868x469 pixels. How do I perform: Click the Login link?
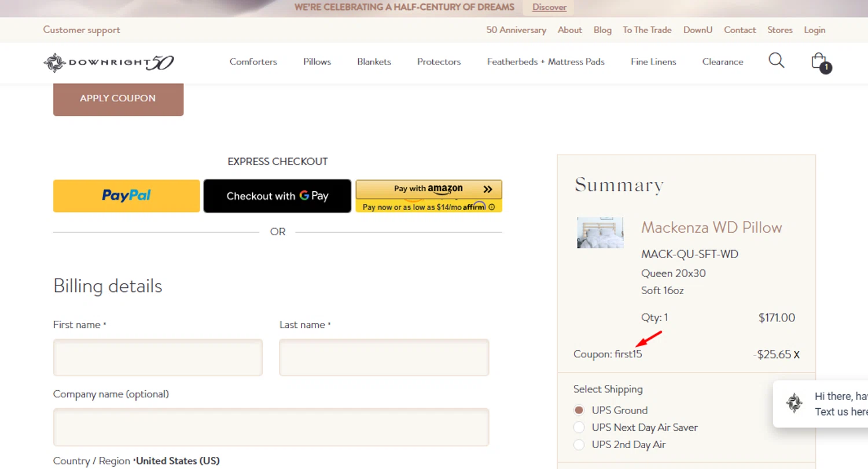[x=814, y=30]
